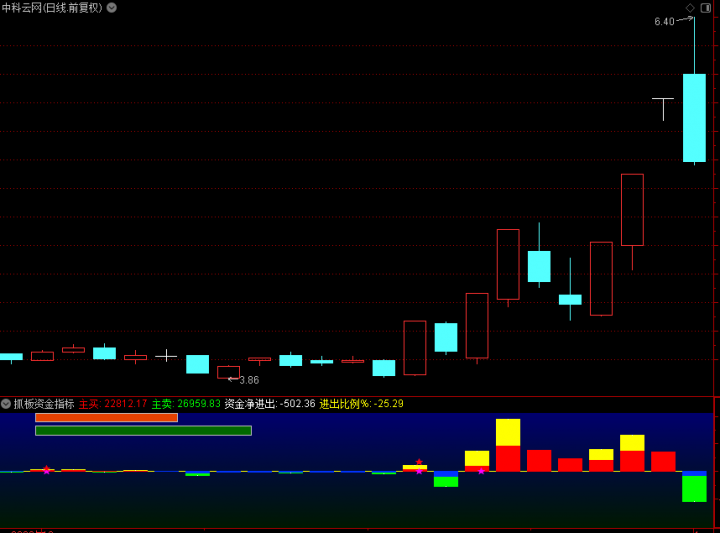Click the white cross doji candlestick
The height and width of the screenshot is (533, 720).
[166, 355]
